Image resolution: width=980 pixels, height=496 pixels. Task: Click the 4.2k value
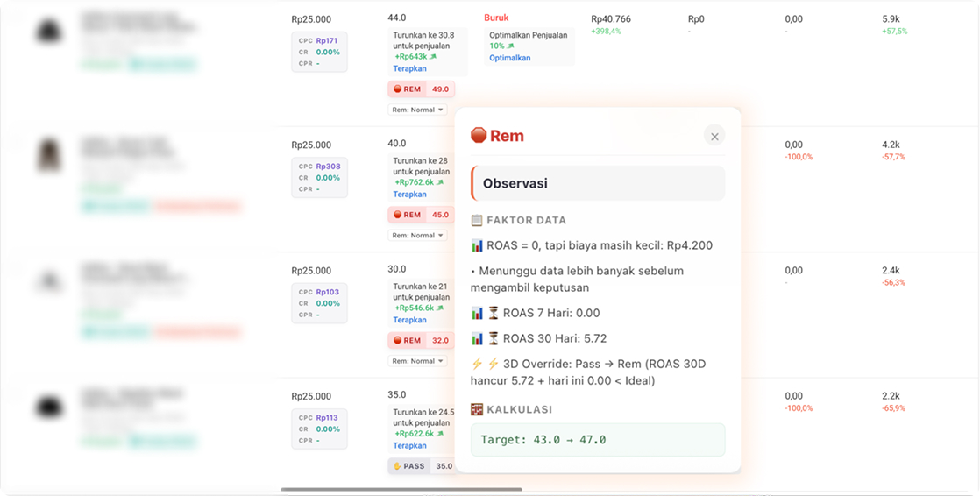(891, 145)
